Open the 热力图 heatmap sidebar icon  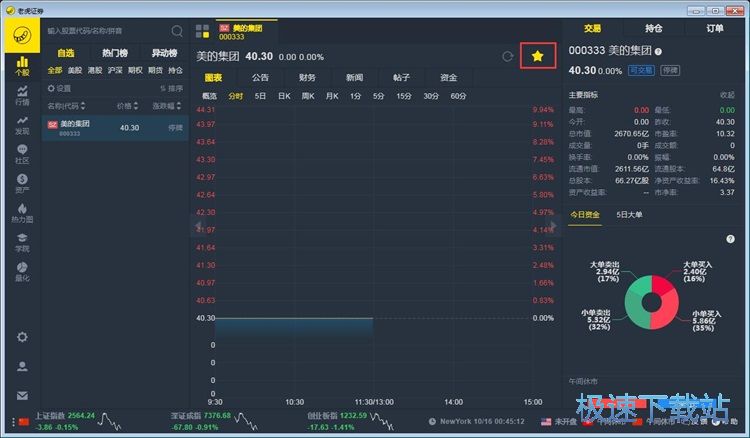point(22,213)
